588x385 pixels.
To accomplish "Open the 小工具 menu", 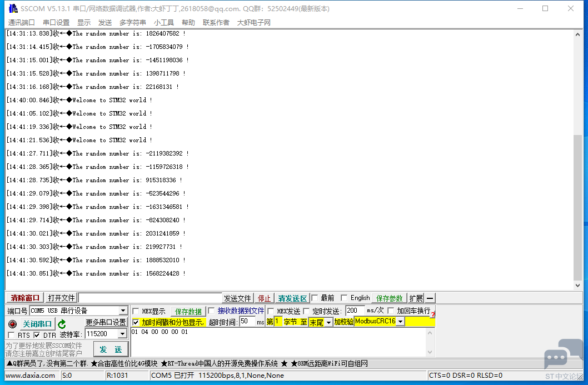I will coord(164,22).
